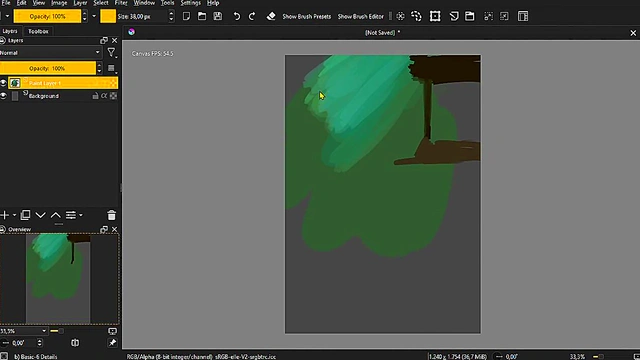Add a new layer with plus icon
640x360 pixels.
(4, 215)
